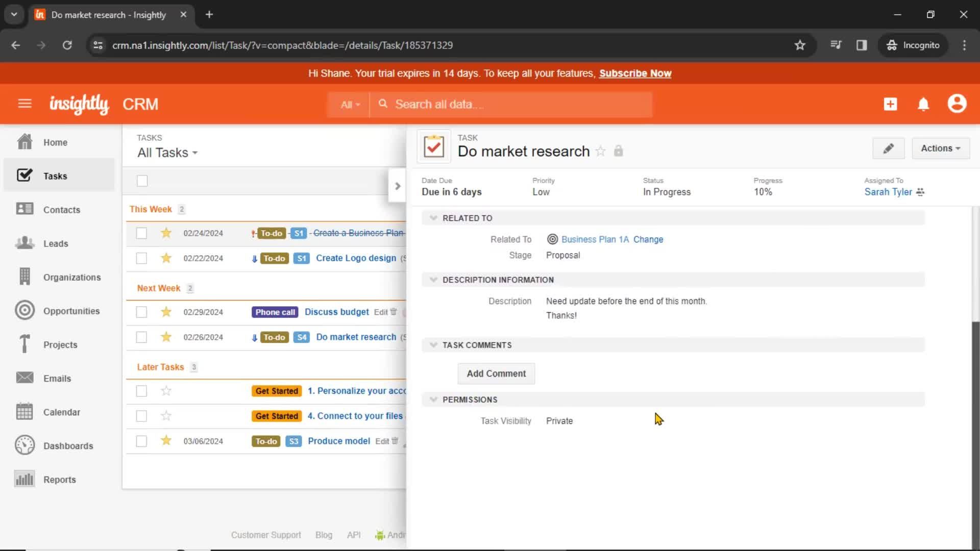Screen dimensions: 980x551
Task: Toggle checkbox for Create Logo design task
Action: click(141, 258)
